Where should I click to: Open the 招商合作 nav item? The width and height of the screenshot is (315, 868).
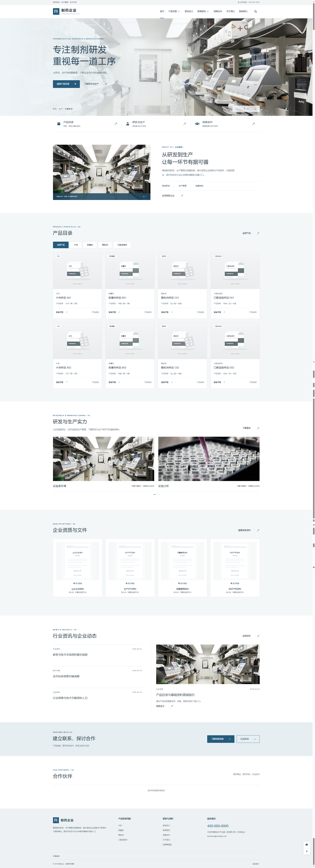coord(218,11)
